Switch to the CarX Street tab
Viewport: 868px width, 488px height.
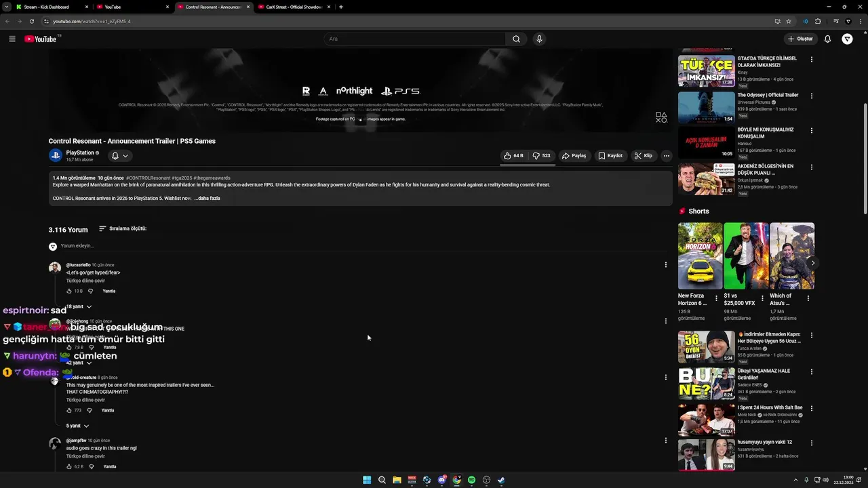tap(294, 7)
